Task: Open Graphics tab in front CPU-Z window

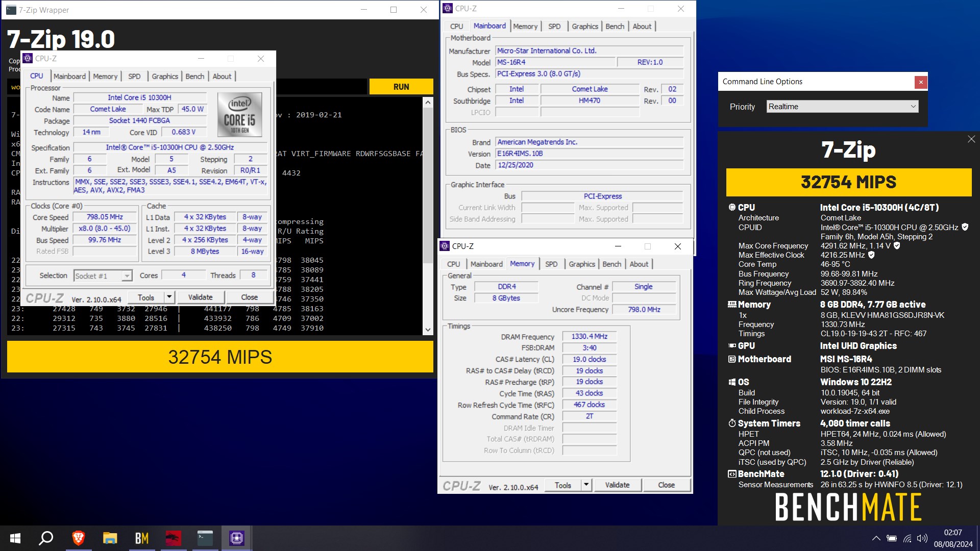Action: click(x=165, y=77)
